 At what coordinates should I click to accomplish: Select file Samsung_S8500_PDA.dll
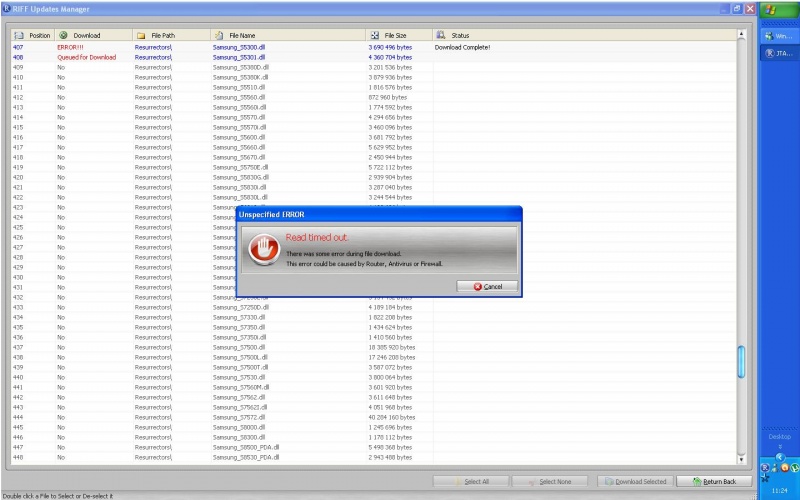tap(246, 447)
